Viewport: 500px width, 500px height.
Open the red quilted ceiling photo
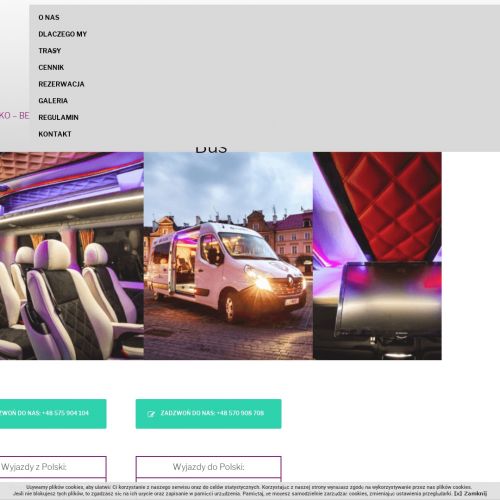coord(377,256)
